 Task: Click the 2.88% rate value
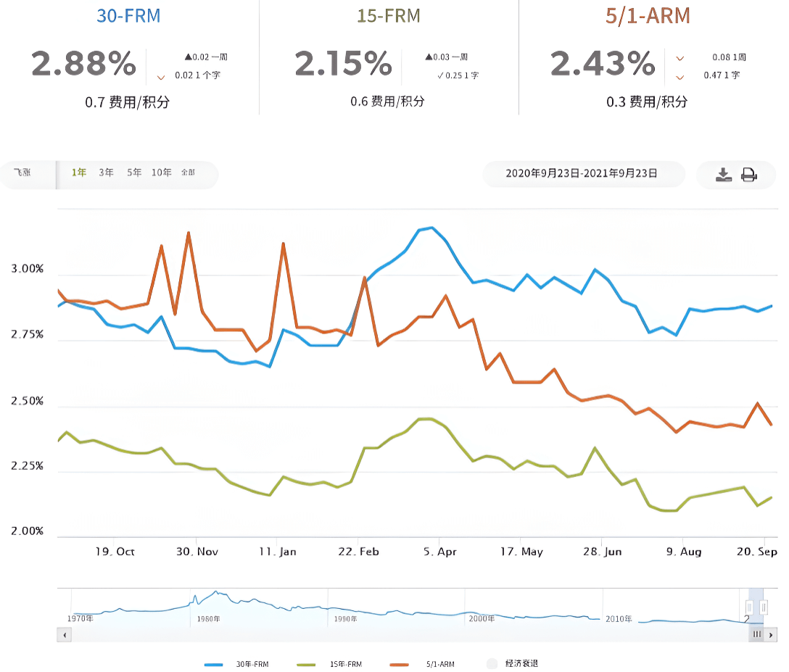click(84, 64)
